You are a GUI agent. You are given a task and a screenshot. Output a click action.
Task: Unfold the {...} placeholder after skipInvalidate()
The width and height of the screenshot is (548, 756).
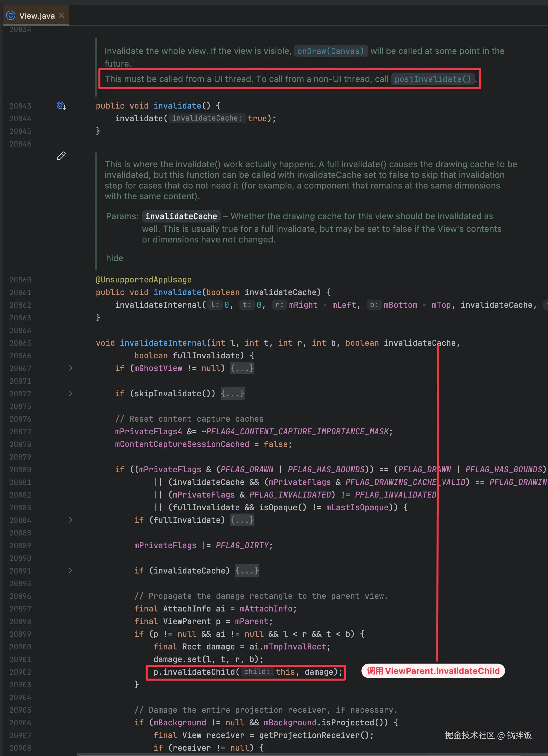coord(232,394)
